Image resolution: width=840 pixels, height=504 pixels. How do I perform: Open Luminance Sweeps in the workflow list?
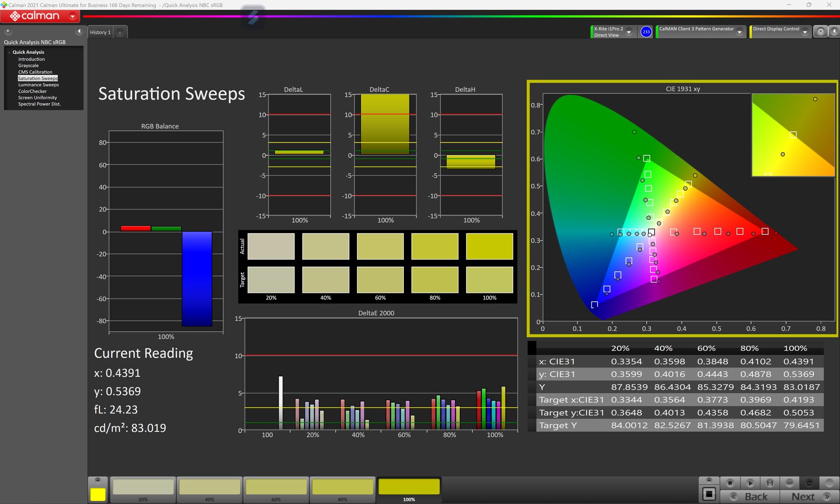point(38,85)
